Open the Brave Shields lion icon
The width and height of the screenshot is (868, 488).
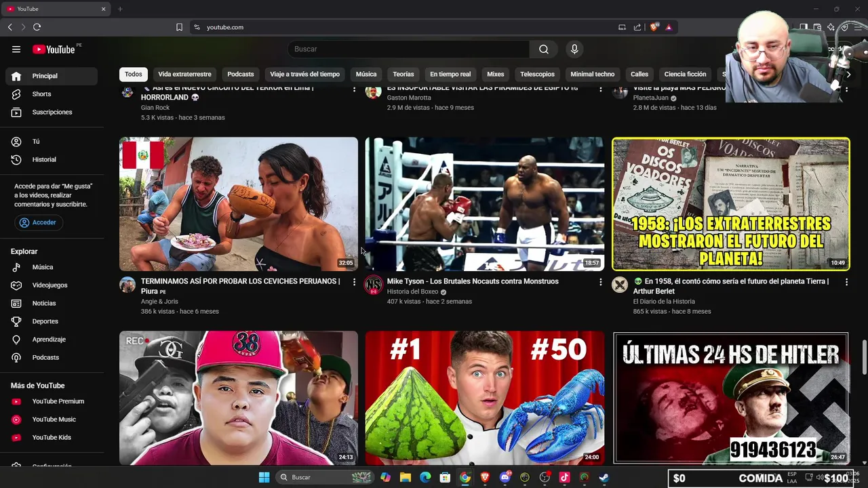tap(654, 27)
